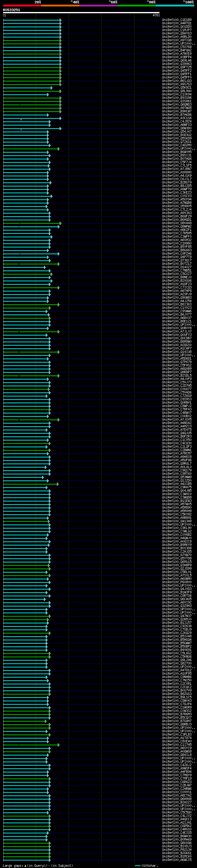Select the UniRef100_A3CIS6 label
The width and height of the screenshot is (197, 868).
(177, 118)
